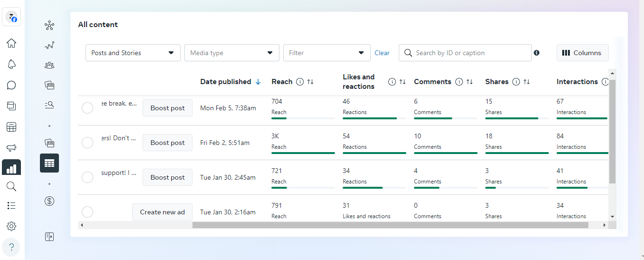This screenshot has height=260, width=644.
Task: Open the Filter dropdown
Action: click(327, 53)
